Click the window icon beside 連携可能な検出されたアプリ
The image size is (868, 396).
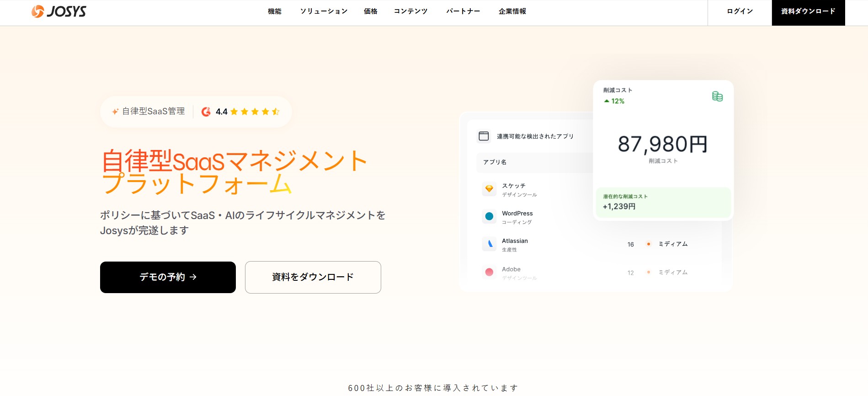coord(484,136)
